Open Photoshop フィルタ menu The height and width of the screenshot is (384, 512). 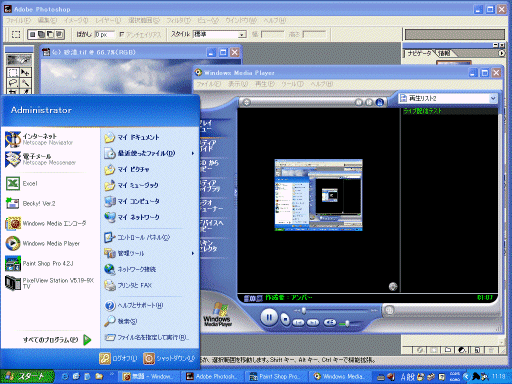(178, 21)
